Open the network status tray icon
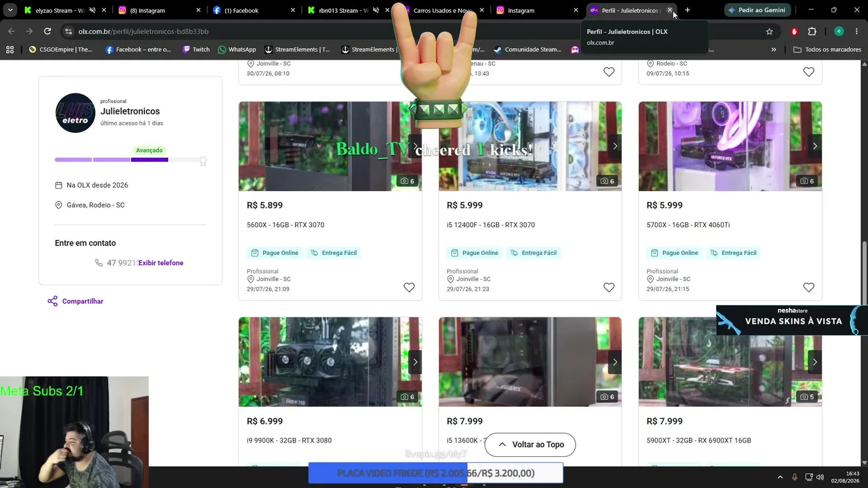868x488 pixels. click(x=808, y=477)
